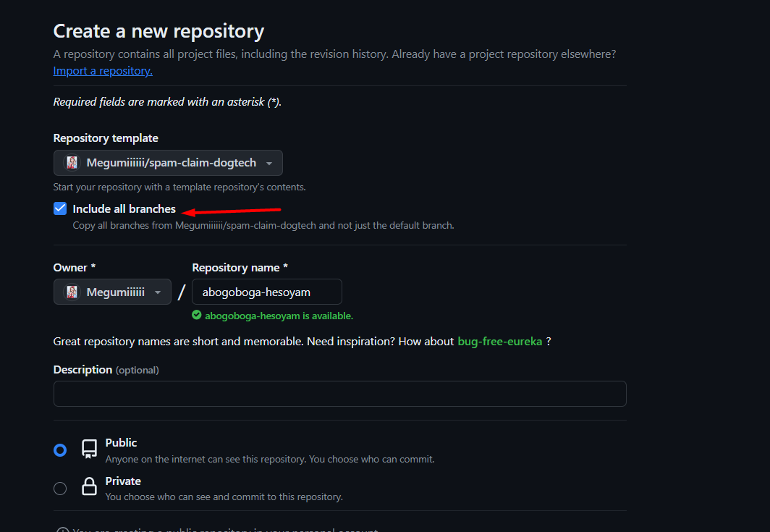Viewport: 770px width, 532px height.
Task: Click the Private padlock icon
Action: 89,487
